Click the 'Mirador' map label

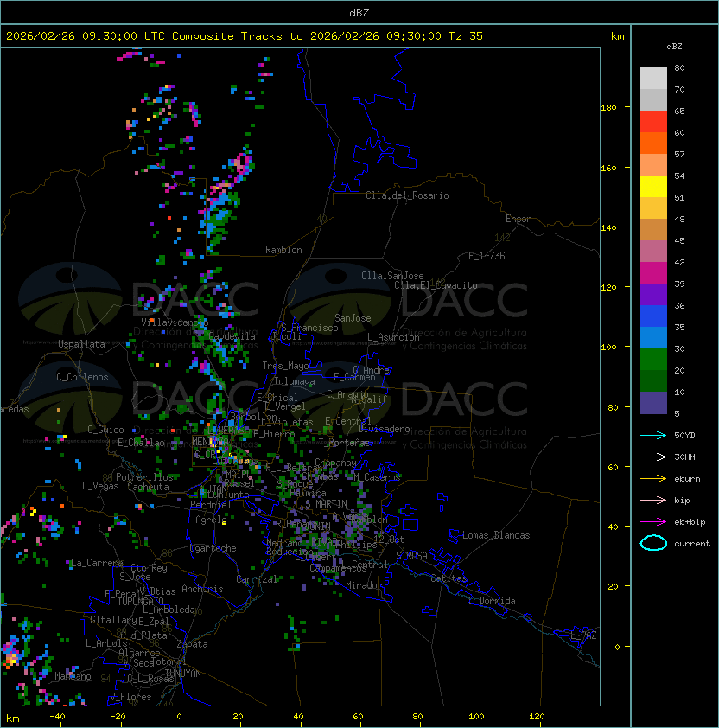[364, 585]
